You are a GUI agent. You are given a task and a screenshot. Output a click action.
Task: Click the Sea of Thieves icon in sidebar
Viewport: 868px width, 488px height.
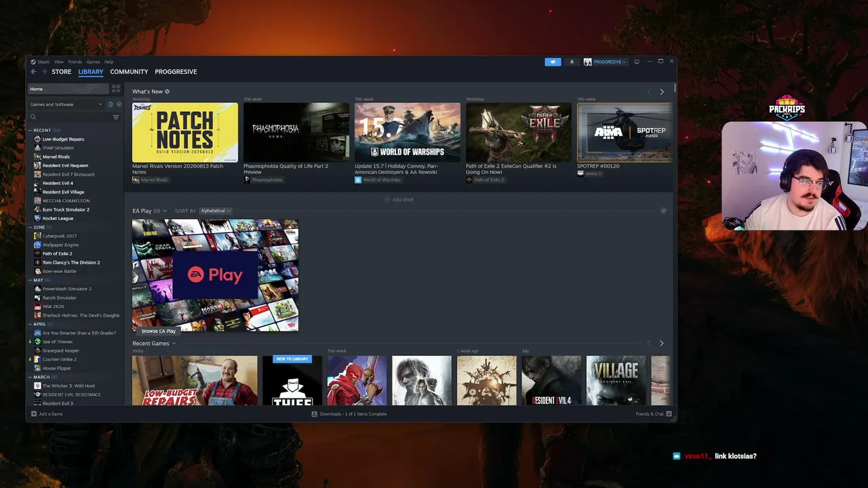point(38,342)
